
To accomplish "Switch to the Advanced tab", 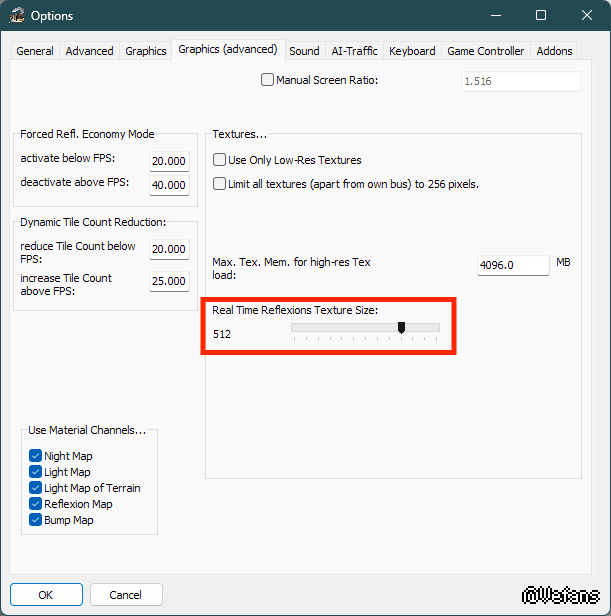I will click(89, 51).
